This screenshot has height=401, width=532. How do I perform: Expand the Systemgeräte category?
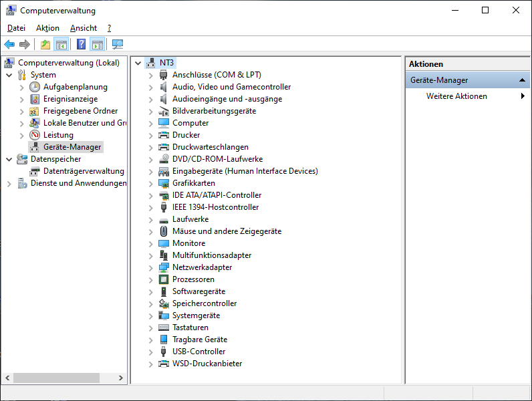point(150,316)
